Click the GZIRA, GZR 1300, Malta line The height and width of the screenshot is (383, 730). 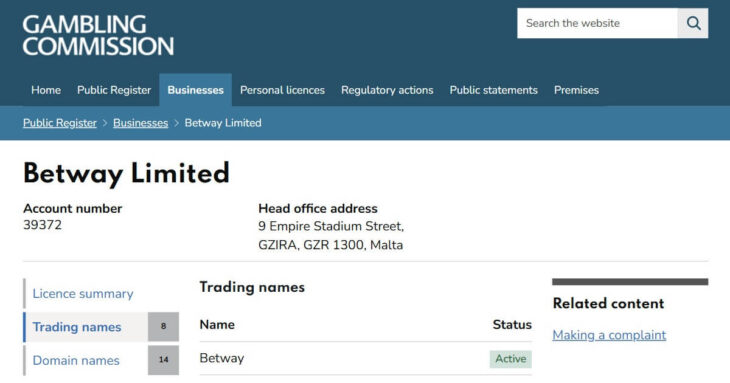coord(331,245)
